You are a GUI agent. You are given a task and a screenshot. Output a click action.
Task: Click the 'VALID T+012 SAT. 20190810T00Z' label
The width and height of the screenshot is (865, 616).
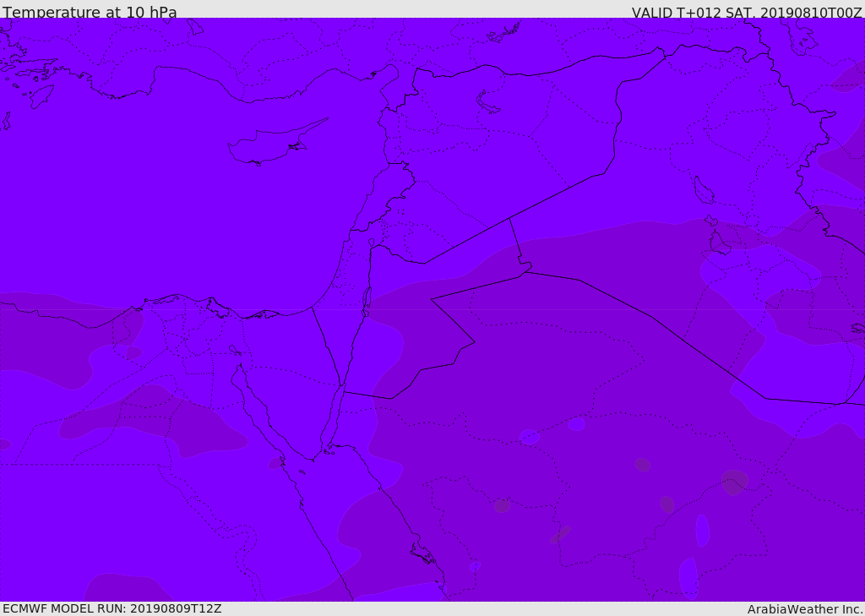point(747,12)
